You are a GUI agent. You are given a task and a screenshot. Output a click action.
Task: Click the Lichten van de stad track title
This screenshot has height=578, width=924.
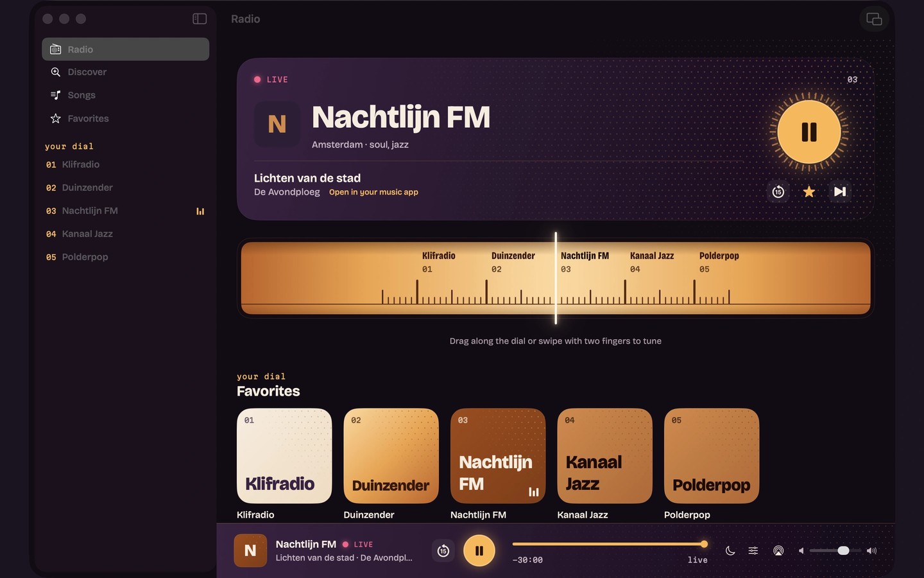pos(307,179)
